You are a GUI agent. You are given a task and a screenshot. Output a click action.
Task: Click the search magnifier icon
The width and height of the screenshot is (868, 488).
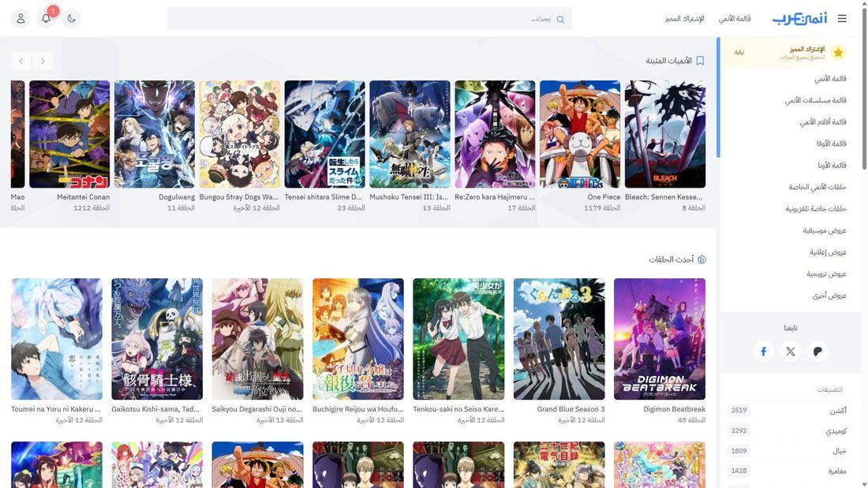[x=560, y=20]
